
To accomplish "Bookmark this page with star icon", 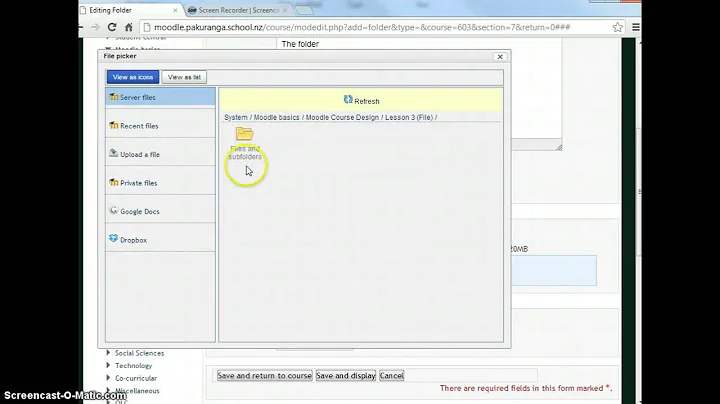I will pos(617,27).
